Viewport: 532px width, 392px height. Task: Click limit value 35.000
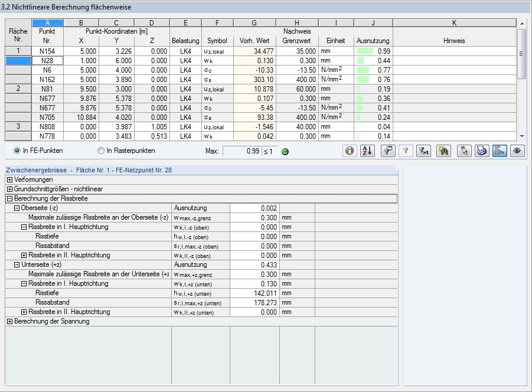[x=297, y=51]
